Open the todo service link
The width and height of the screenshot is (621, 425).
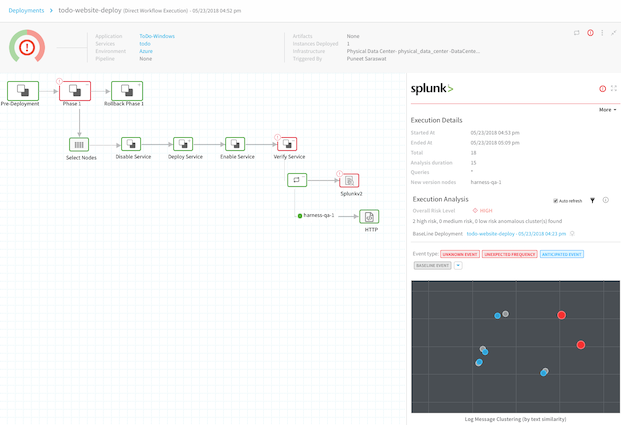(x=145, y=44)
